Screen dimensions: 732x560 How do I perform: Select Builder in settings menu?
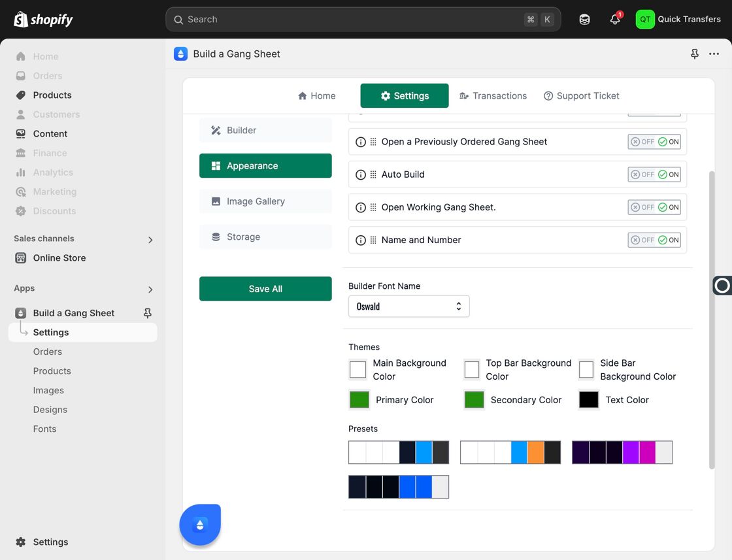[265, 130]
